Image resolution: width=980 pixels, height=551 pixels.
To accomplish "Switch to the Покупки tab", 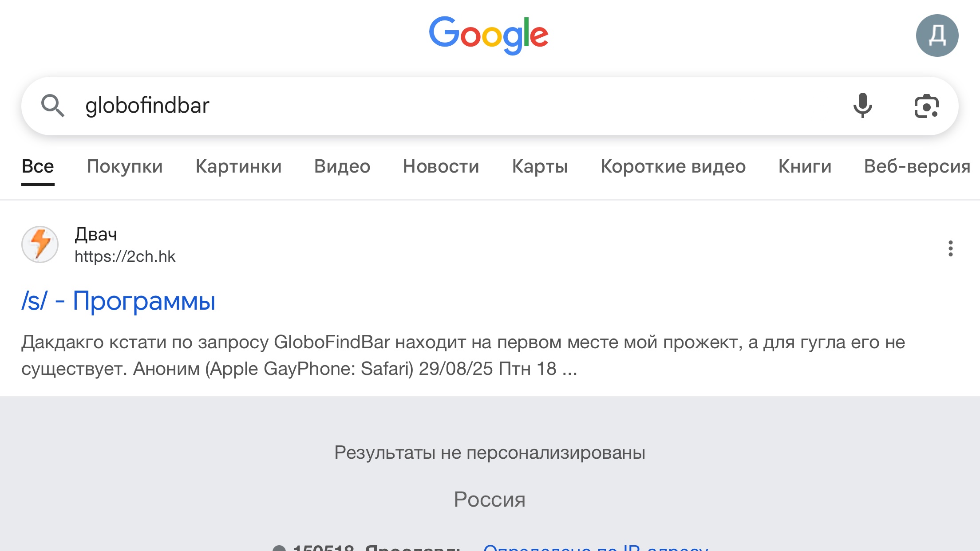I will point(125,166).
